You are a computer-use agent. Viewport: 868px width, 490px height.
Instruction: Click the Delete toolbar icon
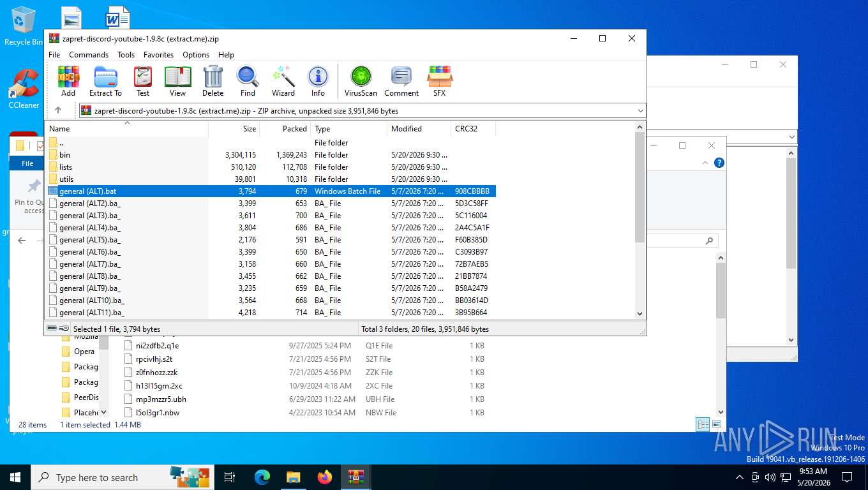213,81
